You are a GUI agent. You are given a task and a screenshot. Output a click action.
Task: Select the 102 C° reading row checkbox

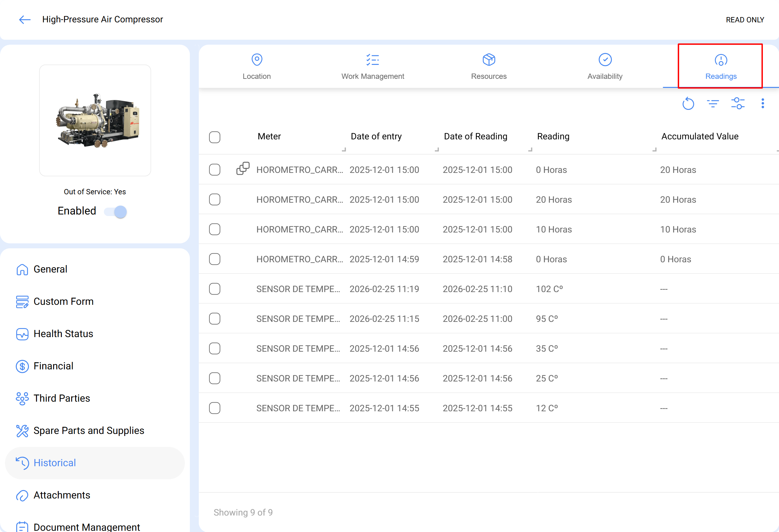[215, 289]
